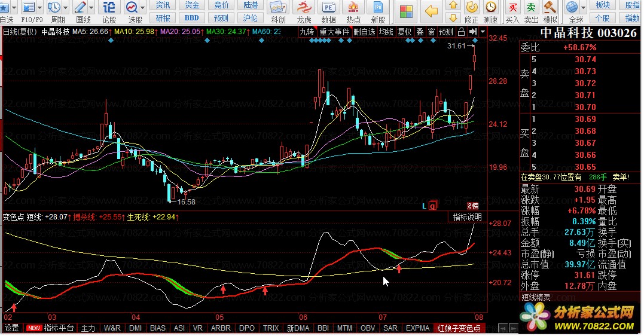The image size is (644, 336).
Task: Click the 卖出 sell icon
Action: click(531, 7)
